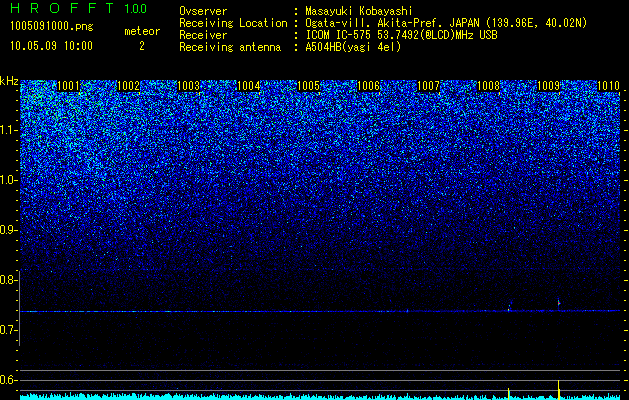Click the meteor echo near 1009
Viewport: 629px width, 400px height.
pos(559,303)
